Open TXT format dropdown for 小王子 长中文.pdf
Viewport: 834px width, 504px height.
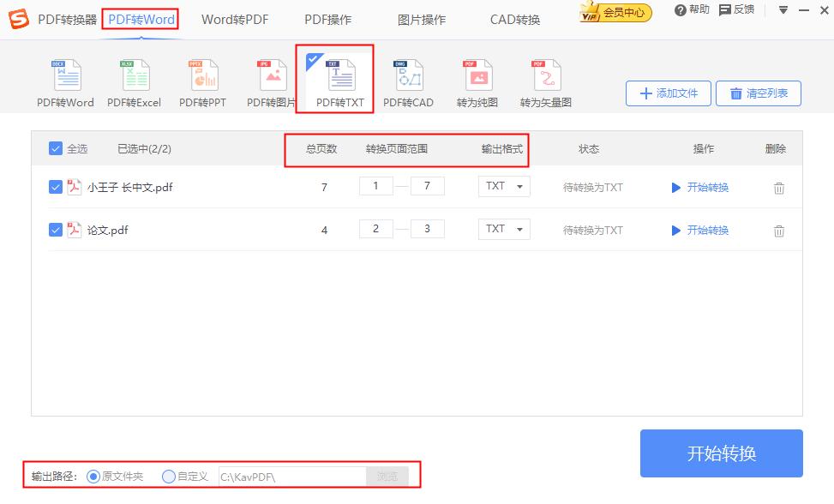pyautogui.click(x=504, y=187)
